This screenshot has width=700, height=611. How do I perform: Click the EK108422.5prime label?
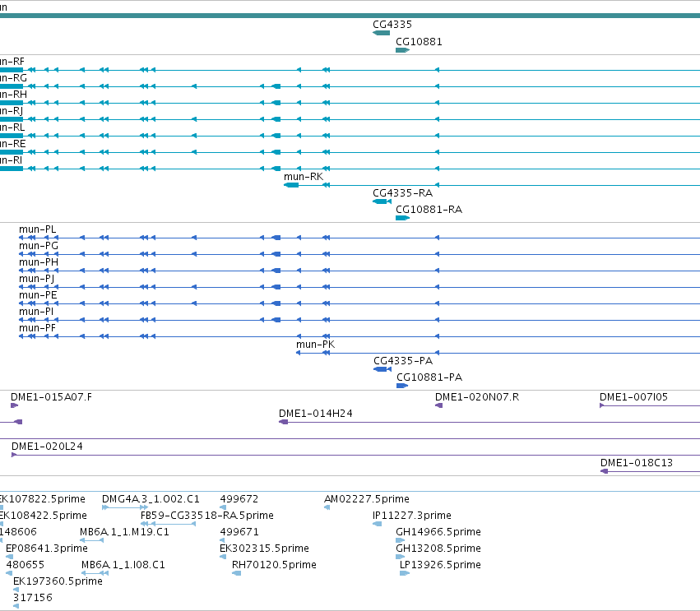click(x=44, y=516)
